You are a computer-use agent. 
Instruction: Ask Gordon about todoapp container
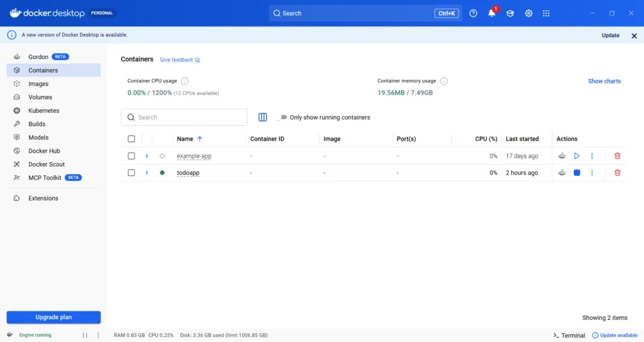click(562, 173)
